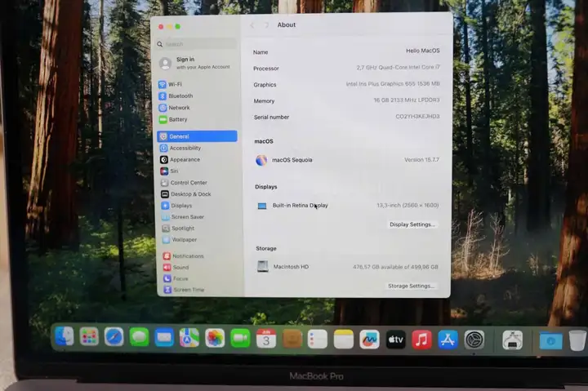The image size is (588, 391).
Task: Open Accessibility settings in sidebar
Action: coord(198,148)
